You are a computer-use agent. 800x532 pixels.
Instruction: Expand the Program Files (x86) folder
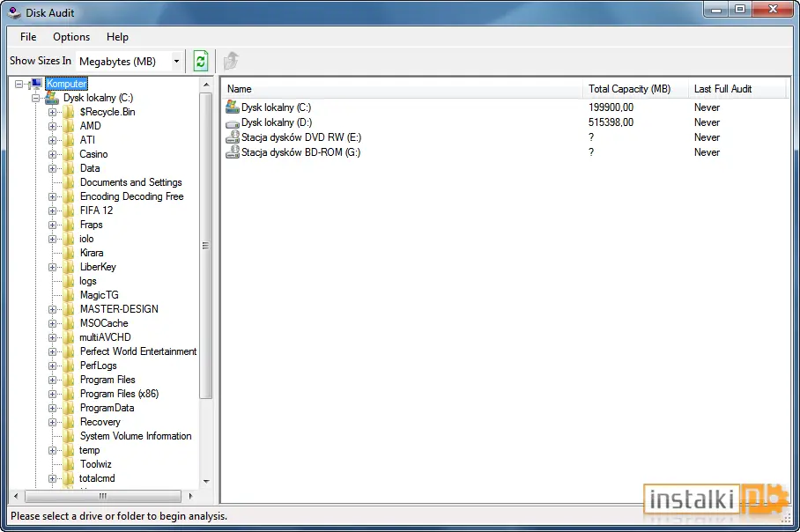[52, 394]
